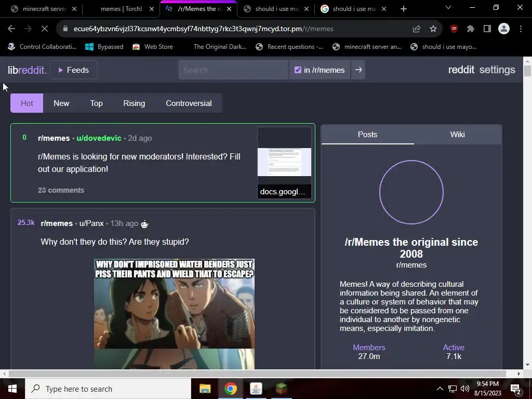Open the tab search chevron
Screen dimensions: 532x399
[448, 7]
